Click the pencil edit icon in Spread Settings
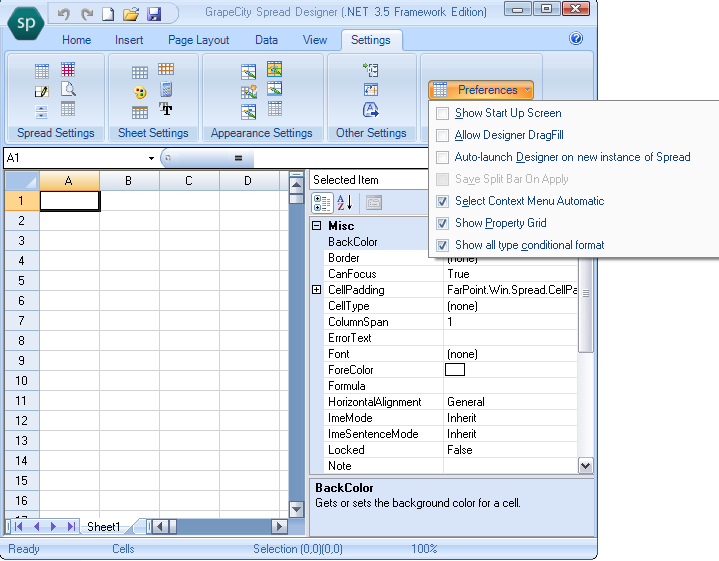719x561 pixels. 42,91
